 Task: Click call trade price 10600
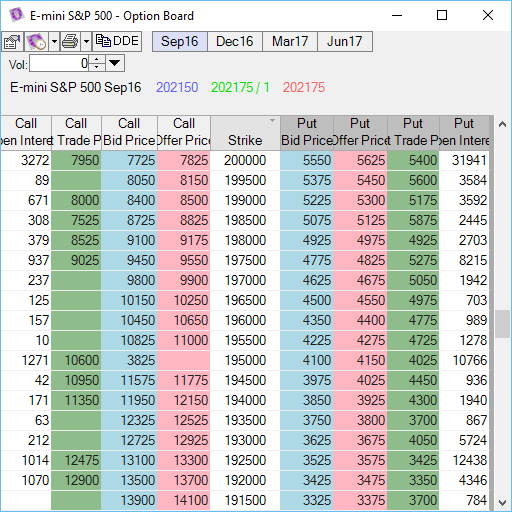click(x=76, y=361)
